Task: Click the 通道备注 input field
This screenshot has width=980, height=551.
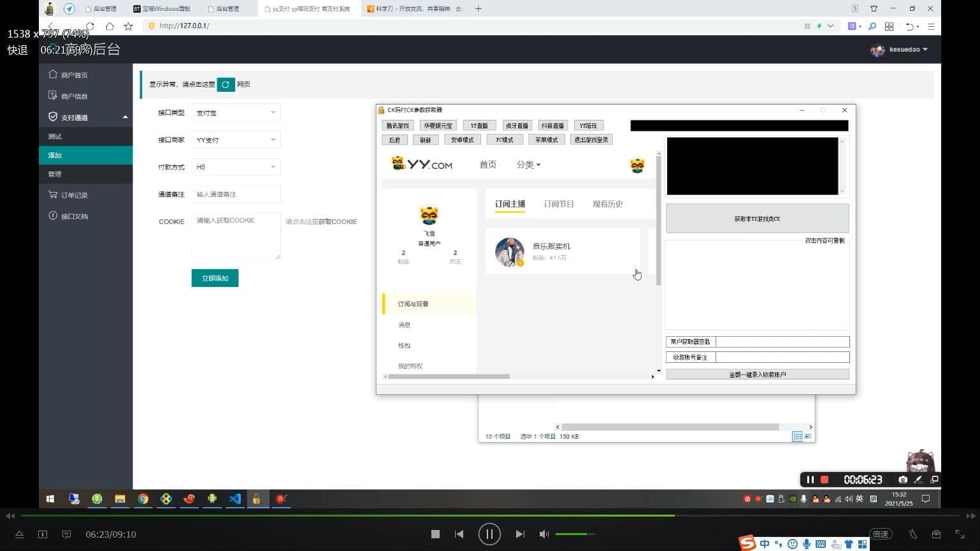Action: 236,195
